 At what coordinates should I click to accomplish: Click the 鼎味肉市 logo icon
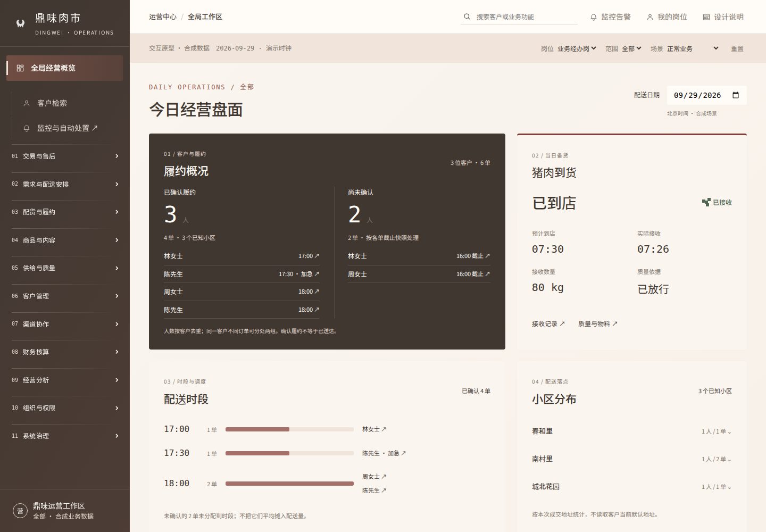(x=20, y=23)
